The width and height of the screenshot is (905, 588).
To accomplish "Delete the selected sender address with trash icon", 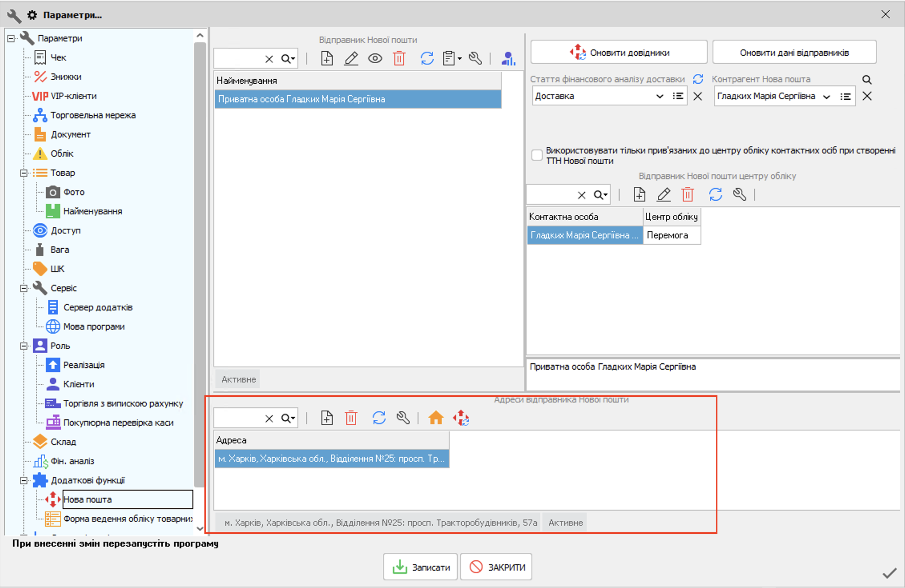I will pos(351,418).
